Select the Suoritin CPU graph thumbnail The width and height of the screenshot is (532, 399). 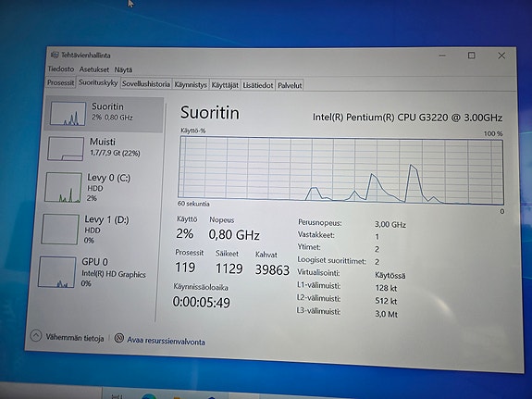pyautogui.click(x=68, y=114)
